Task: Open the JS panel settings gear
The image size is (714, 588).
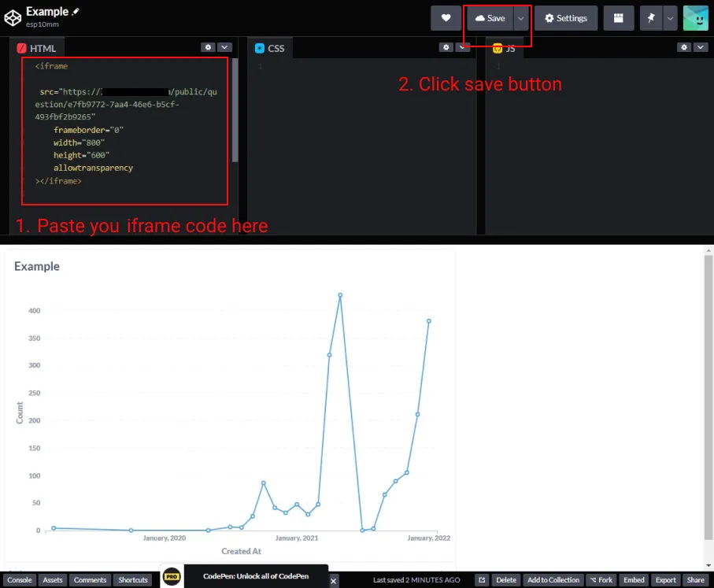Action: [683, 47]
